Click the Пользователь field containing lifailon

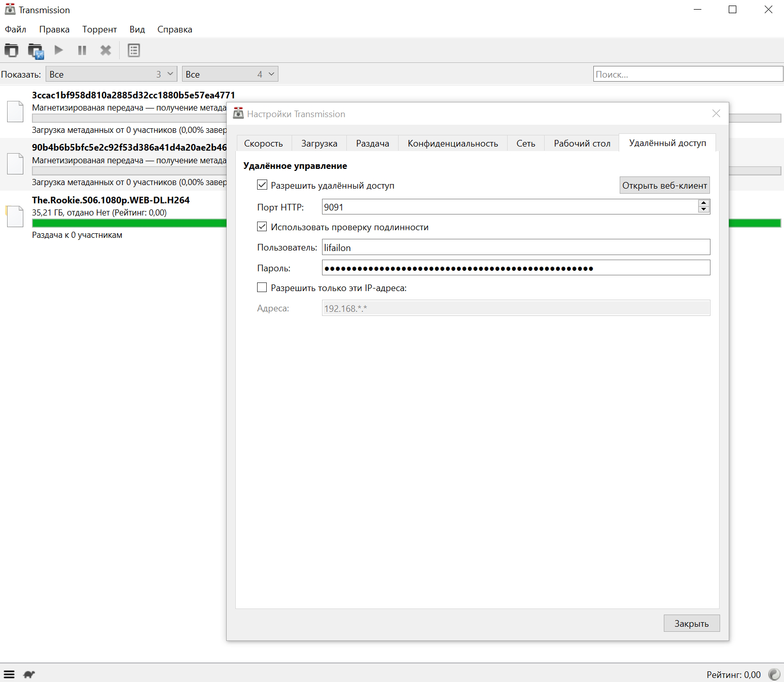pyautogui.click(x=516, y=247)
